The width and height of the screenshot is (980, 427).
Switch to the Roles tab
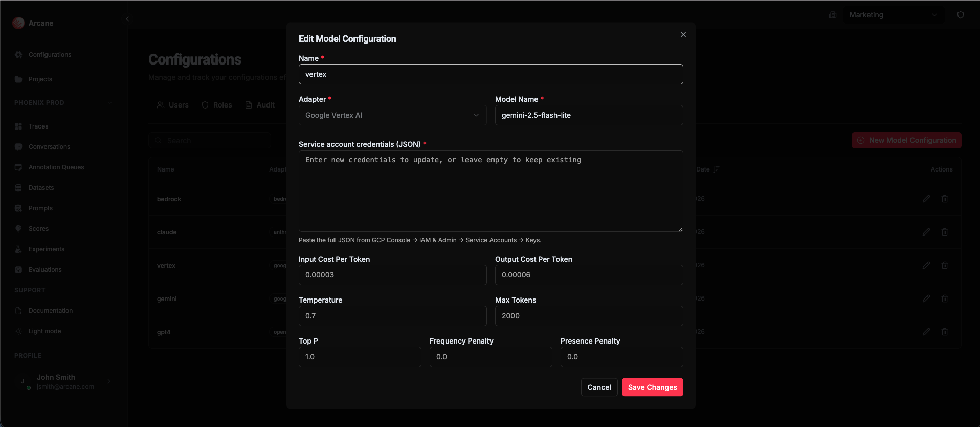pos(217,105)
